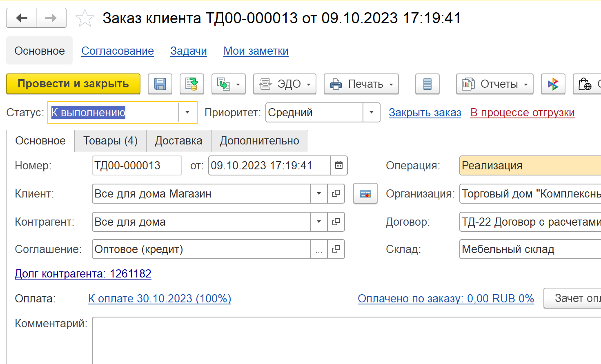
Task: Open the create-based-on dropdown button
Action: (x=229, y=84)
